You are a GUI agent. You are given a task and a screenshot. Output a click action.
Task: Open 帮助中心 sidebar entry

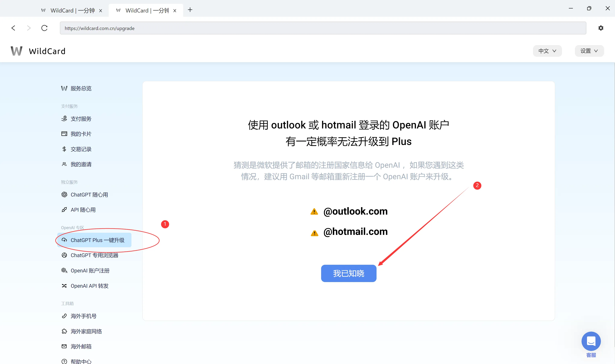tap(81, 362)
